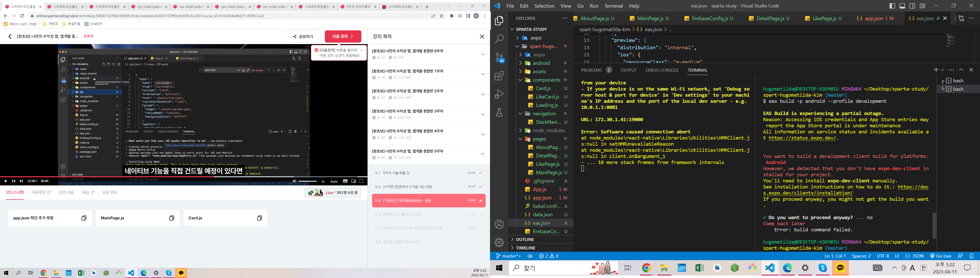Switch to the PROBLEMS panel tab
980x278 pixels.
click(x=596, y=70)
